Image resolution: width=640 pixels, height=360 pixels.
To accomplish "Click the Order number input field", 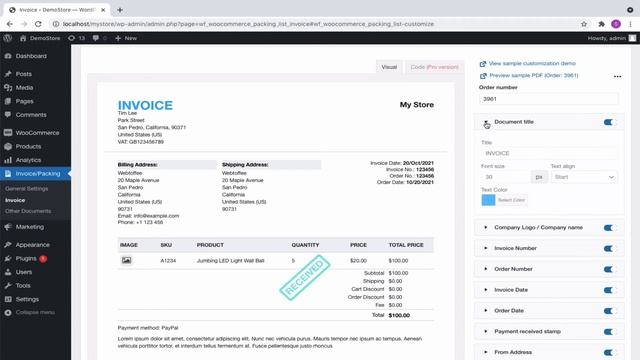I will tap(548, 99).
